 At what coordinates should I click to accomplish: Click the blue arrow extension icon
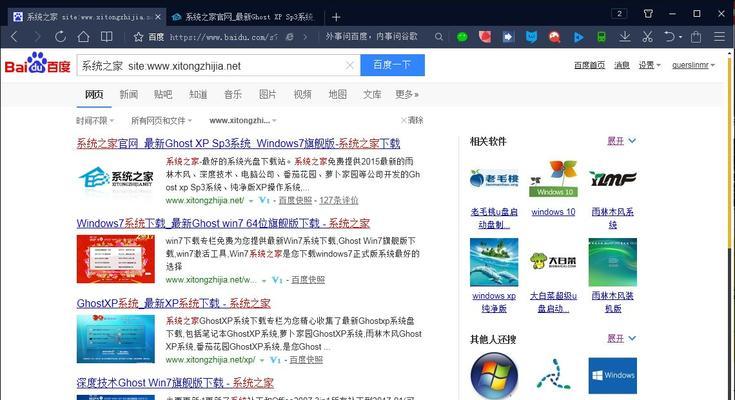click(x=508, y=37)
